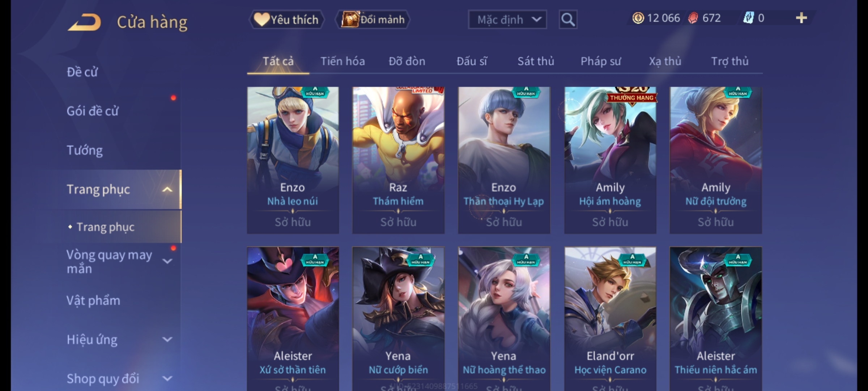Go to Tướng in the sidebar
This screenshot has height=391, width=868.
[85, 150]
